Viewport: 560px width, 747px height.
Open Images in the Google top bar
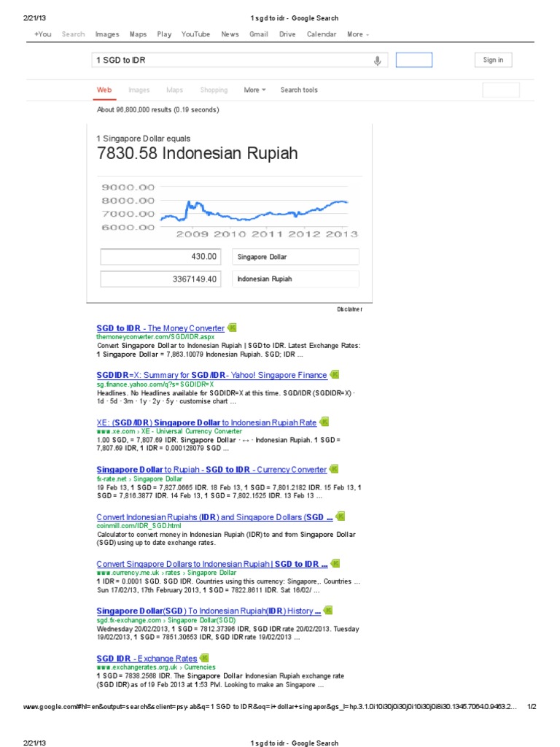107,34
